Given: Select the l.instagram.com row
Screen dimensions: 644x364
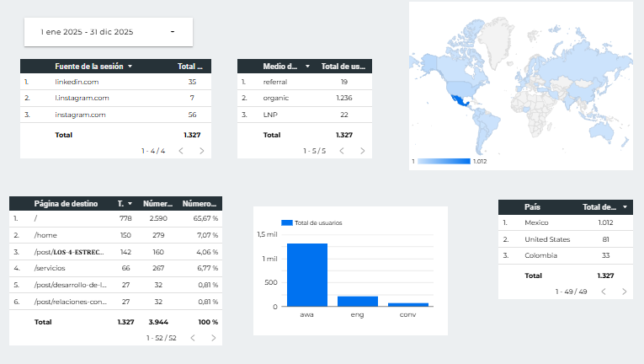Looking at the screenshot, I should tap(115, 98).
